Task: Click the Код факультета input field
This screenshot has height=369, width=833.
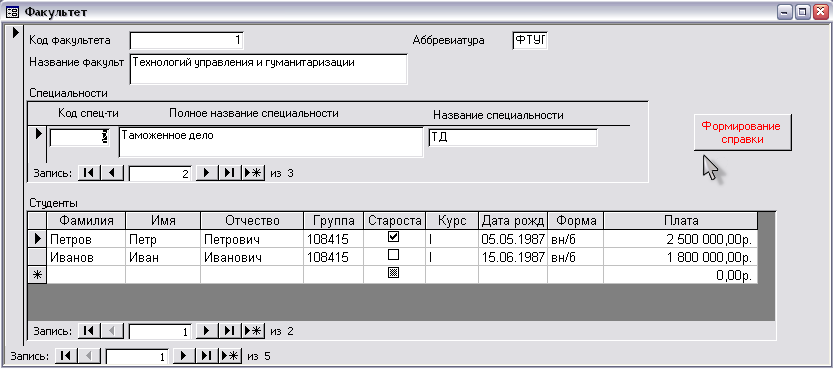Action: [186, 40]
